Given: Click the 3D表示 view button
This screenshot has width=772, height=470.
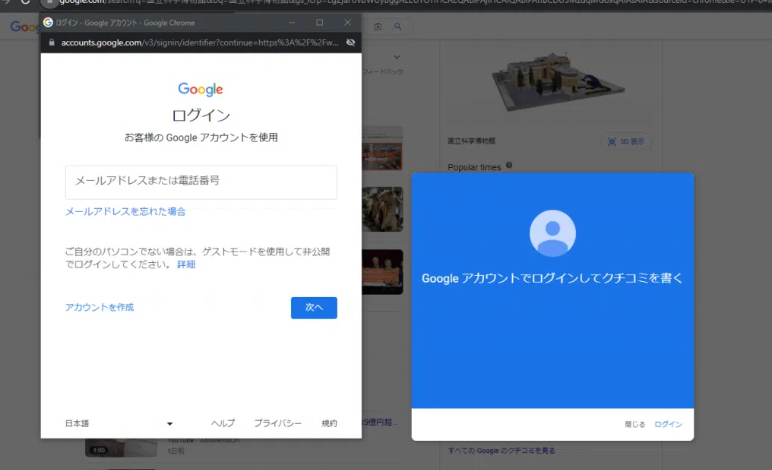Looking at the screenshot, I should click(627, 142).
